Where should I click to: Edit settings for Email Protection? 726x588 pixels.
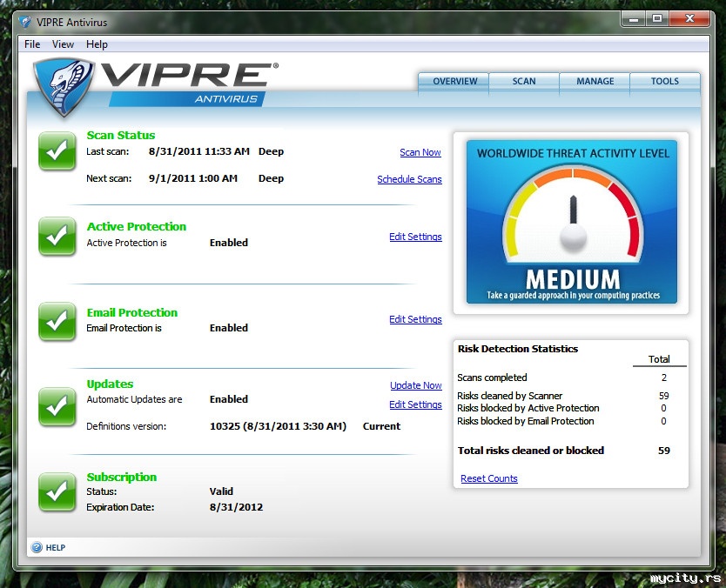(x=415, y=319)
